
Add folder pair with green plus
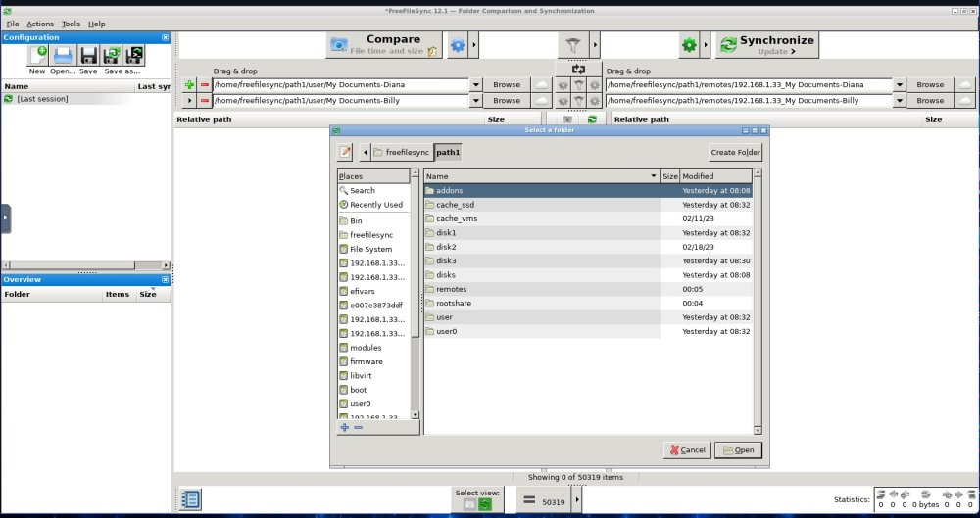coord(189,84)
